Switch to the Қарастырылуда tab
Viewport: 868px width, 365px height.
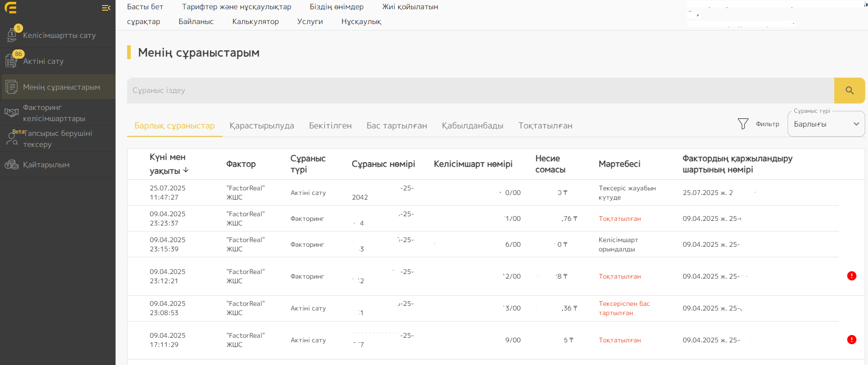click(262, 126)
